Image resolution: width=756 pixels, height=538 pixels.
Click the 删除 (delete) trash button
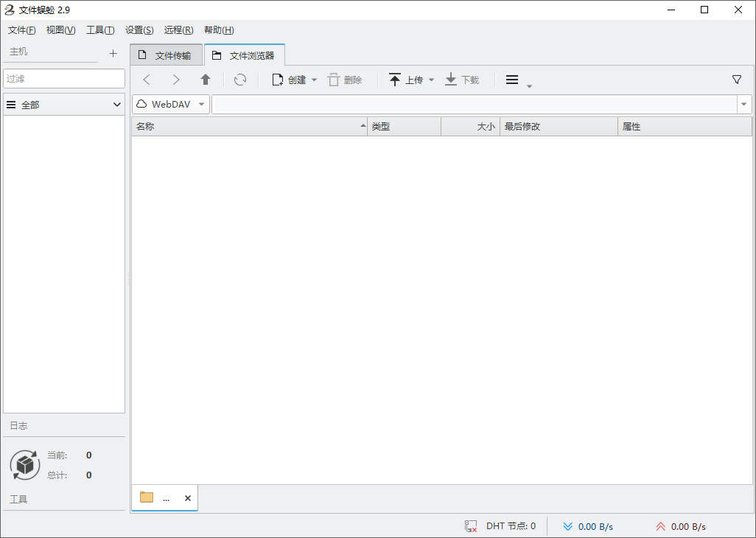pos(346,80)
